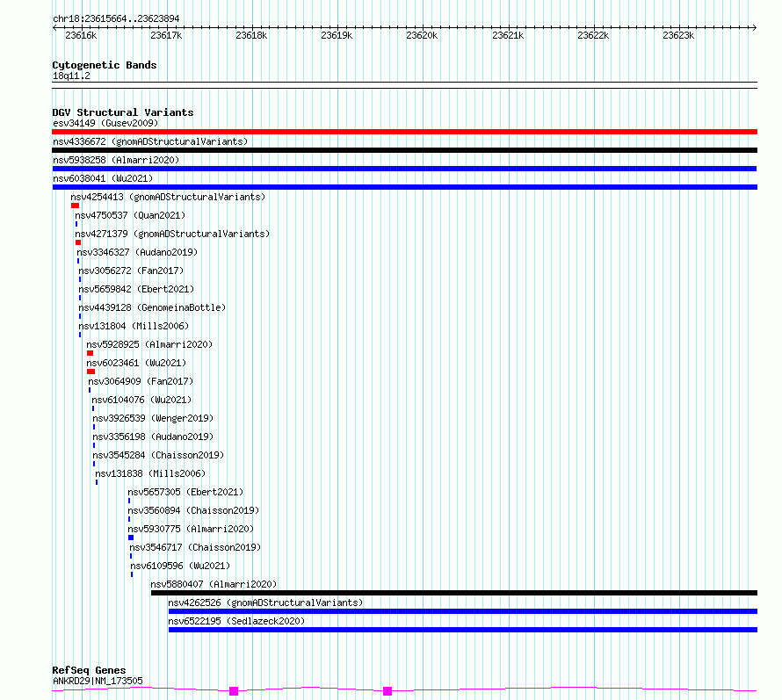The image size is (782, 700).
Task: Open nsv5657305 (Ebert2021) label
Action: (x=185, y=492)
